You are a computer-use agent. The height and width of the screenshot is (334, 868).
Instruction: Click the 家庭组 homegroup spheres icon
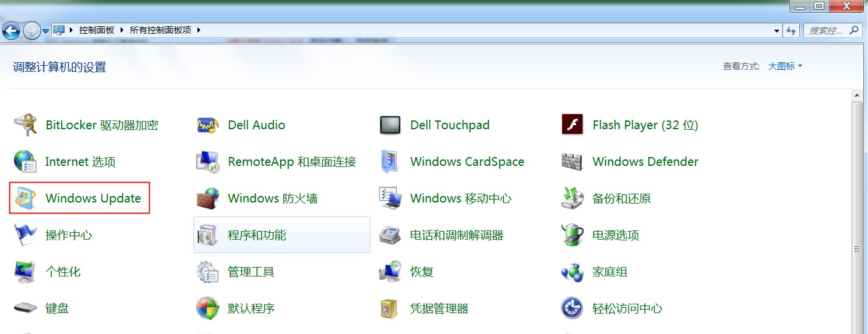tap(572, 272)
